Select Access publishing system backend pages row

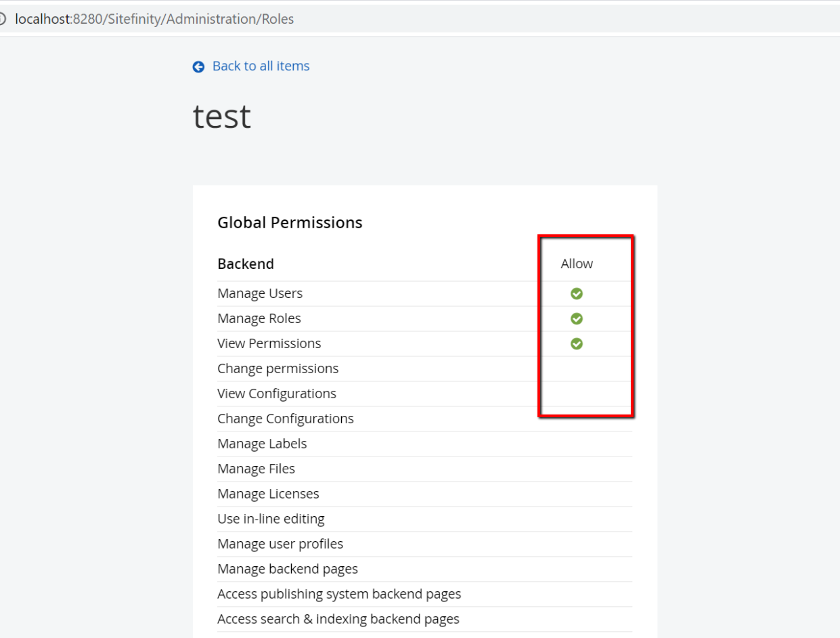pos(424,594)
